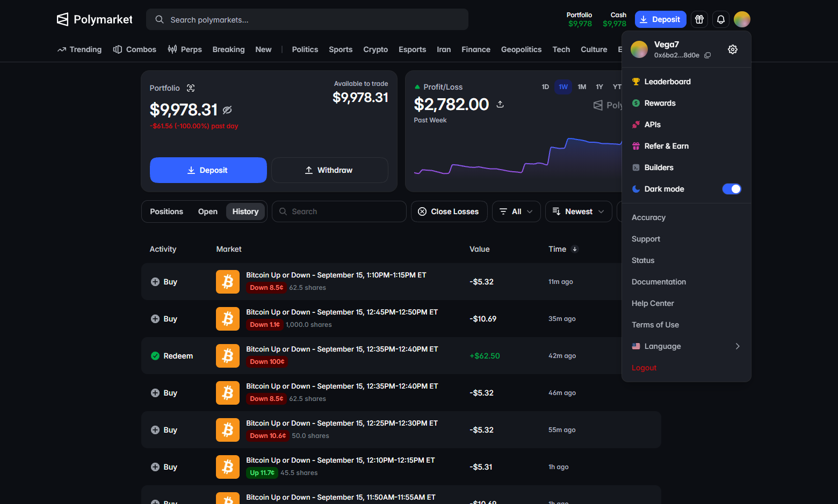Log out of the account
The image size is (838, 504).
point(644,368)
